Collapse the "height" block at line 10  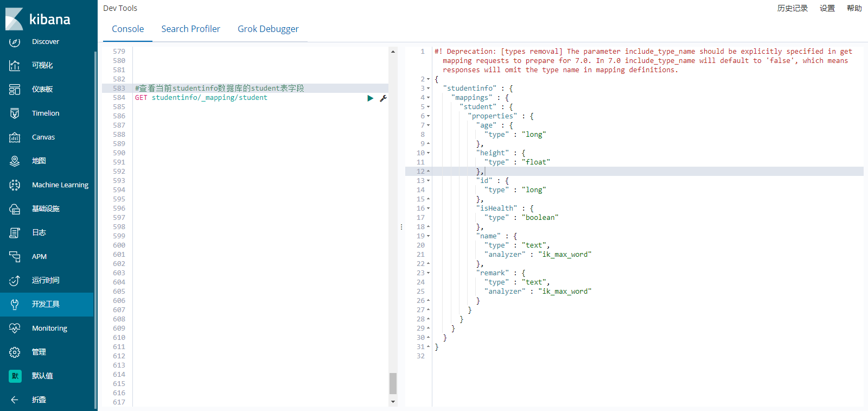coord(429,153)
